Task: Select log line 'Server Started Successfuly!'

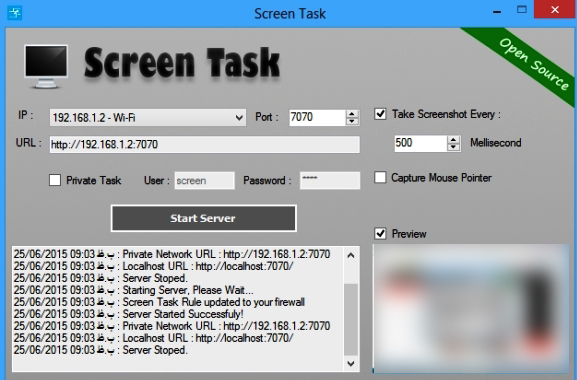Action: point(128,314)
